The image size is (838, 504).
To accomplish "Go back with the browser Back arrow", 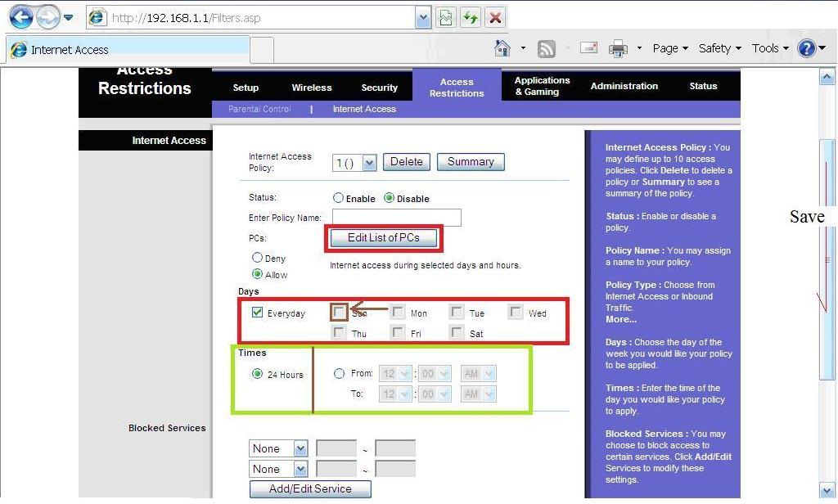I will click(x=20, y=17).
